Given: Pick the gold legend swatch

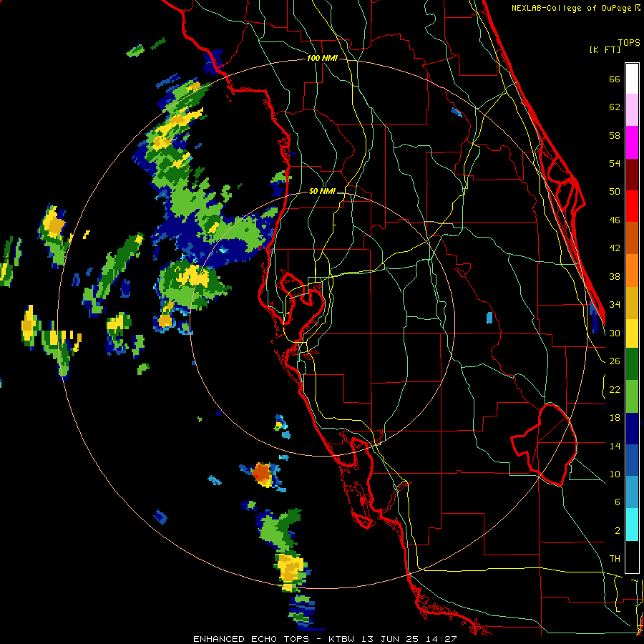Looking at the screenshot, I should click(x=632, y=303).
